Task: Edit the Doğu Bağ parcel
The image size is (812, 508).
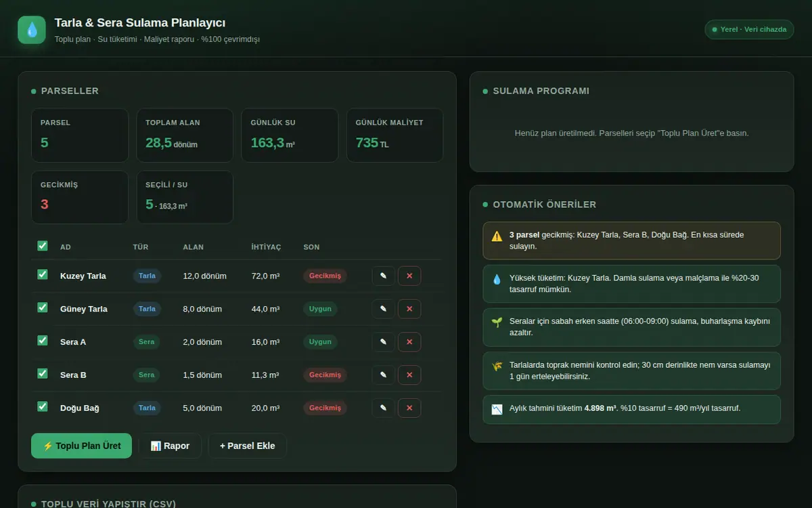Action: (x=383, y=408)
